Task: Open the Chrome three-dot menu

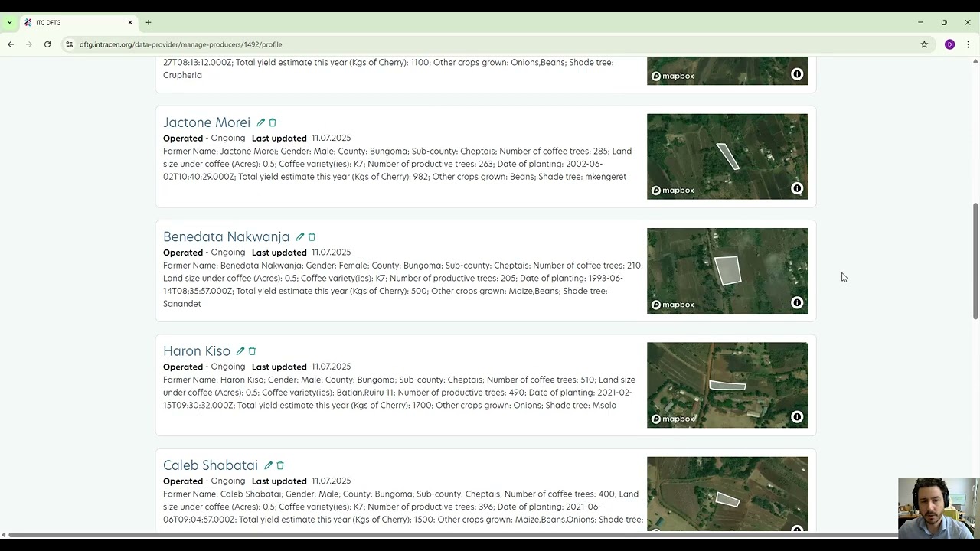Action: pyautogui.click(x=968, y=44)
